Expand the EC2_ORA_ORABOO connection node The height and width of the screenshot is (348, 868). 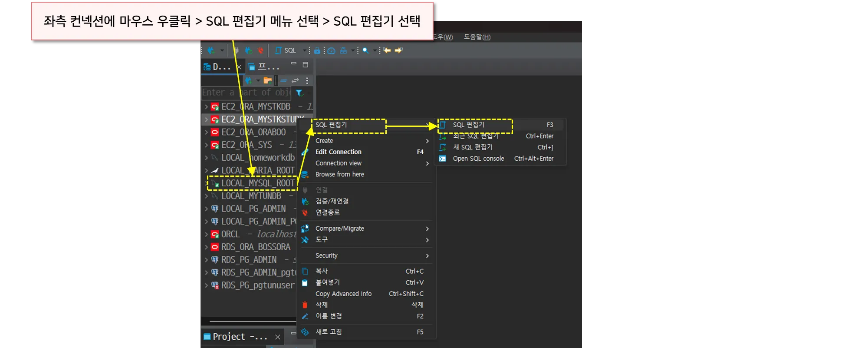tap(206, 132)
